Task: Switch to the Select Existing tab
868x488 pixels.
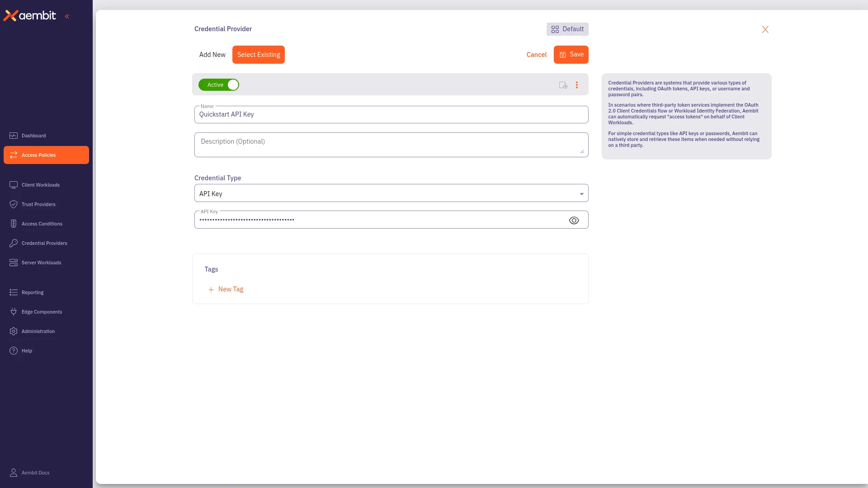Action: click(259, 55)
